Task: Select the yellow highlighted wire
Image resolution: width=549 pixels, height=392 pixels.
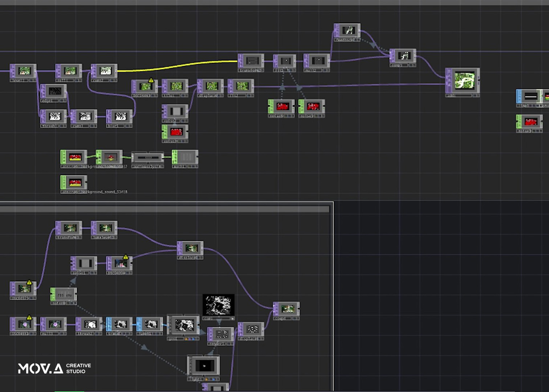Action: pos(178,66)
